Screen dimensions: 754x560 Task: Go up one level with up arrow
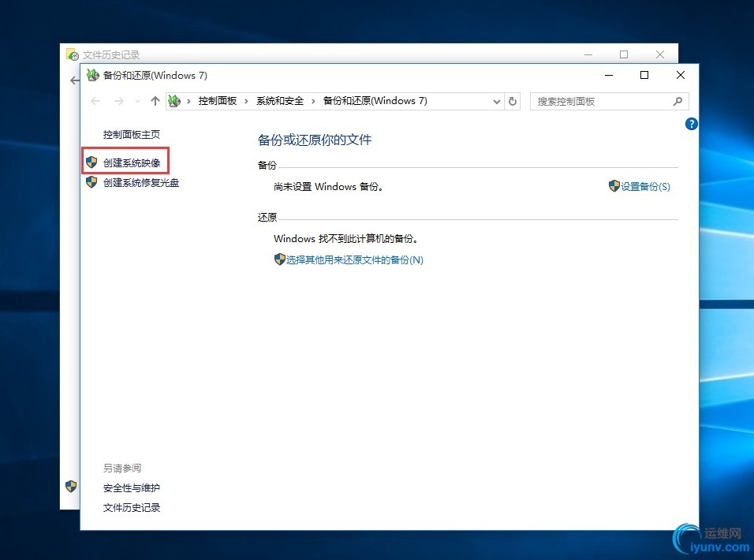155,101
